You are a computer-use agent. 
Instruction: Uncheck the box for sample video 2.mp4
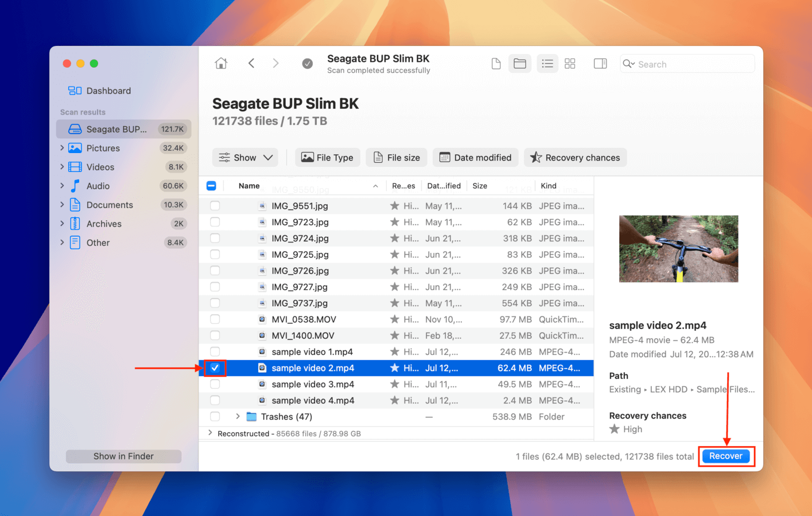coord(215,368)
